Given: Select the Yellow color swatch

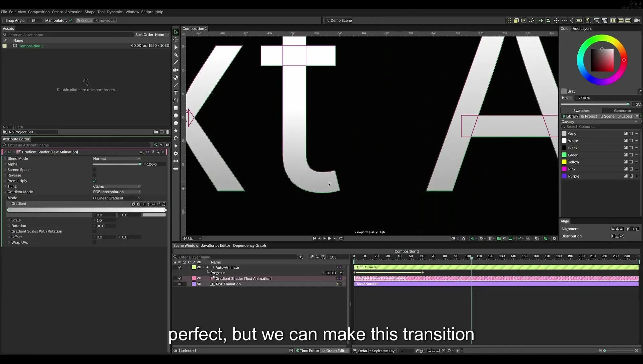Looking at the screenshot, I should (564, 162).
